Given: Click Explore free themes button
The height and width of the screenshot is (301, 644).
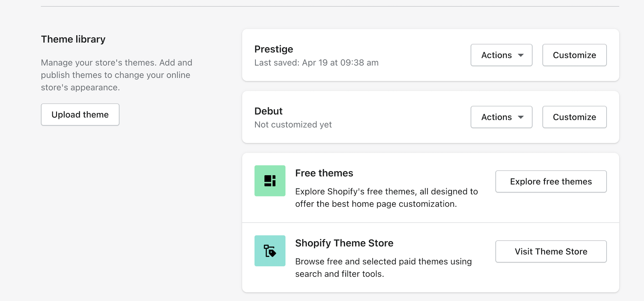Looking at the screenshot, I should 550,182.
